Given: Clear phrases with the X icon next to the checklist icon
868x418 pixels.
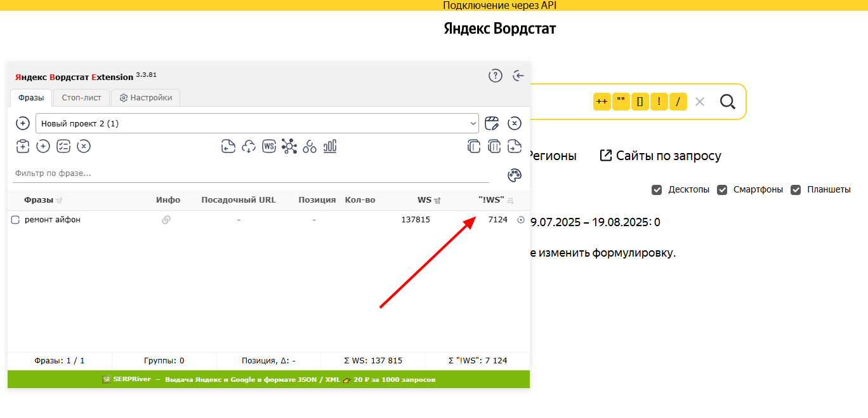Looking at the screenshot, I should (84, 146).
